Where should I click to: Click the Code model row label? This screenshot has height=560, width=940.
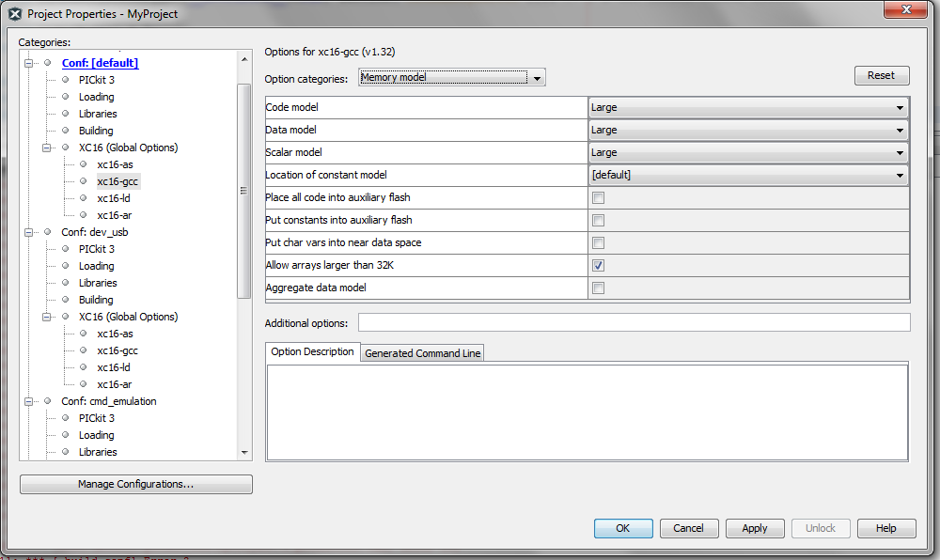click(292, 107)
